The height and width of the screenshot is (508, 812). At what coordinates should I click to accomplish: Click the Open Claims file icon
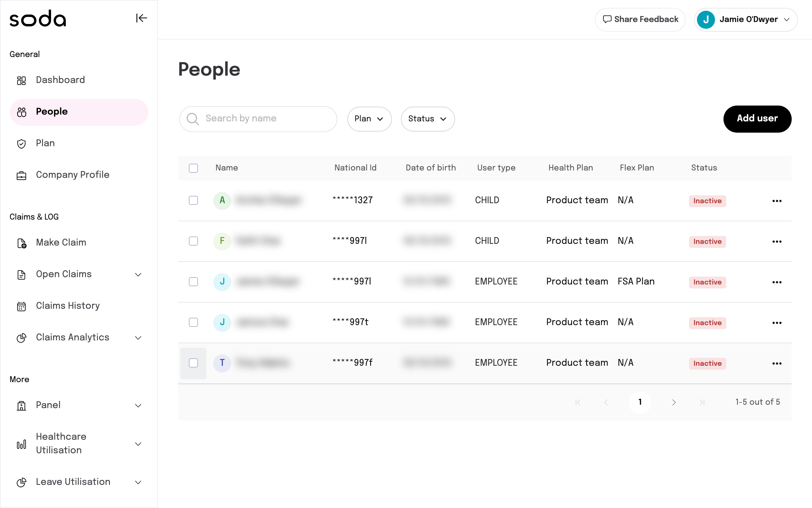click(x=21, y=275)
